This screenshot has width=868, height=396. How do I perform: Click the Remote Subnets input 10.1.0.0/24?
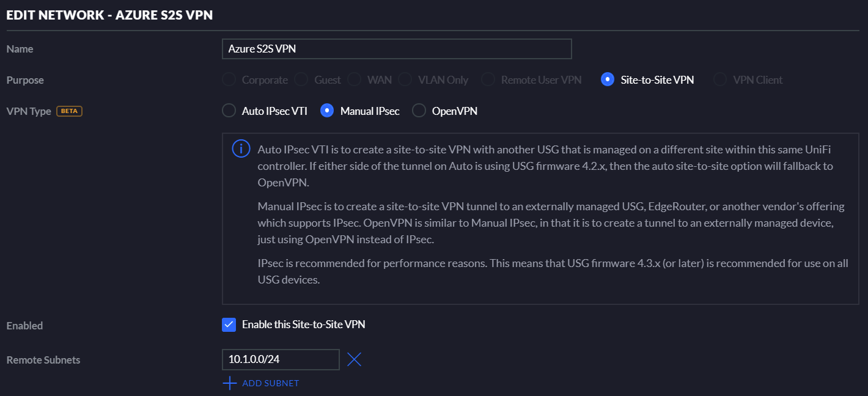coord(281,359)
